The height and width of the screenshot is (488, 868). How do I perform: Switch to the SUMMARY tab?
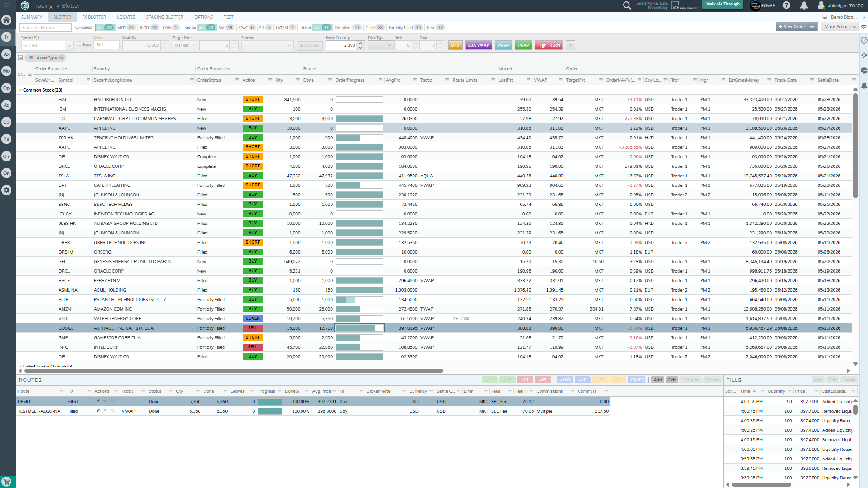coord(32,17)
